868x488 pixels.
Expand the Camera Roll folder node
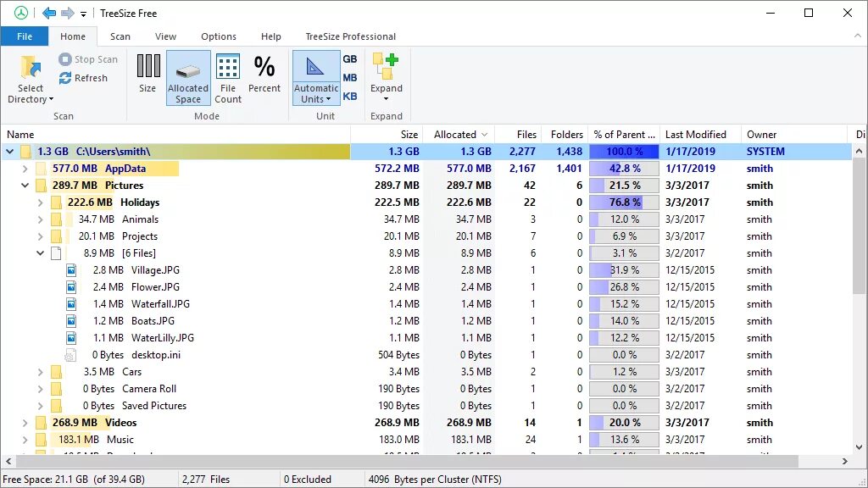click(x=40, y=389)
